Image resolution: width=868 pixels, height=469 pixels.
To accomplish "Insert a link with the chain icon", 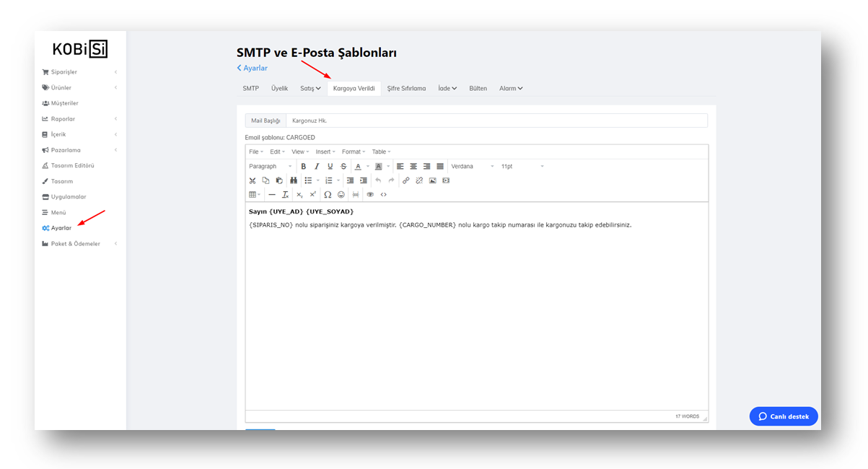I will 405,180.
